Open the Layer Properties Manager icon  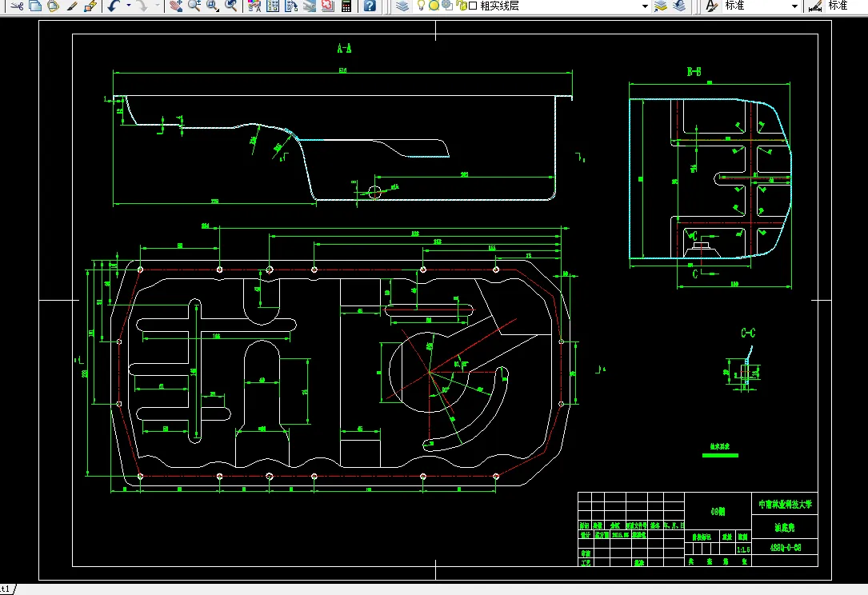[x=402, y=6]
